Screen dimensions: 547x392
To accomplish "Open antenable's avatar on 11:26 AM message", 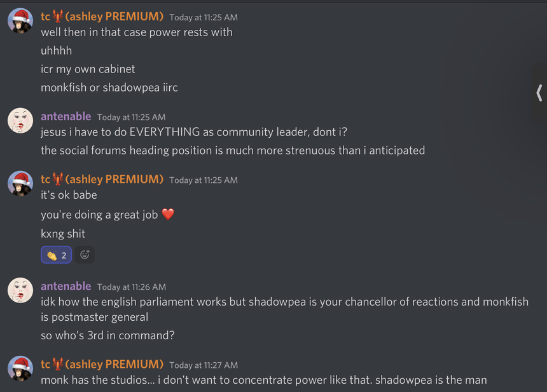I will (20, 290).
